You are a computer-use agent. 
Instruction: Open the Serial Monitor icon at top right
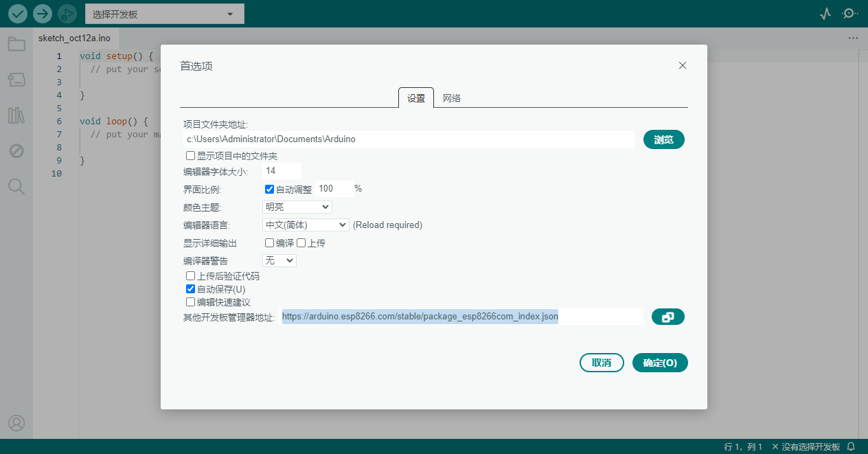point(849,13)
